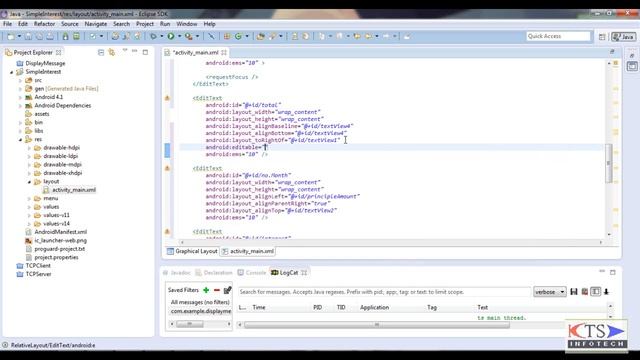Toggle display of saved filters view
The image size is (640, 360).
click(596, 291)
